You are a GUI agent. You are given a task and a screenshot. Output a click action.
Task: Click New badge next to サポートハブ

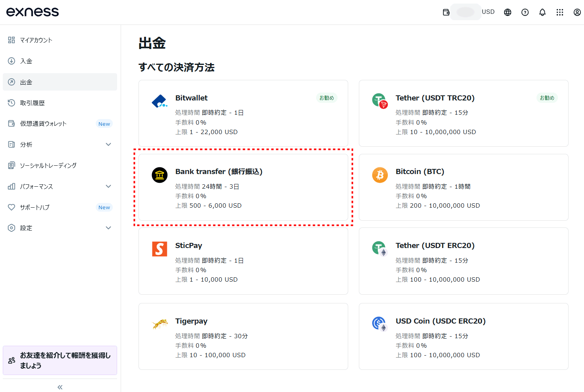(104, 207)
